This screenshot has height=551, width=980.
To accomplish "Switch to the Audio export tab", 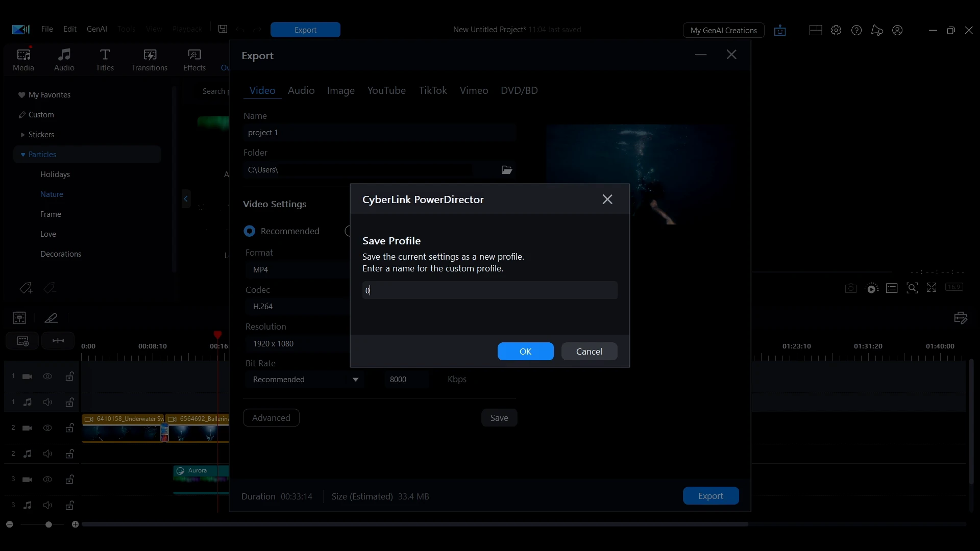I will point(301,90).
